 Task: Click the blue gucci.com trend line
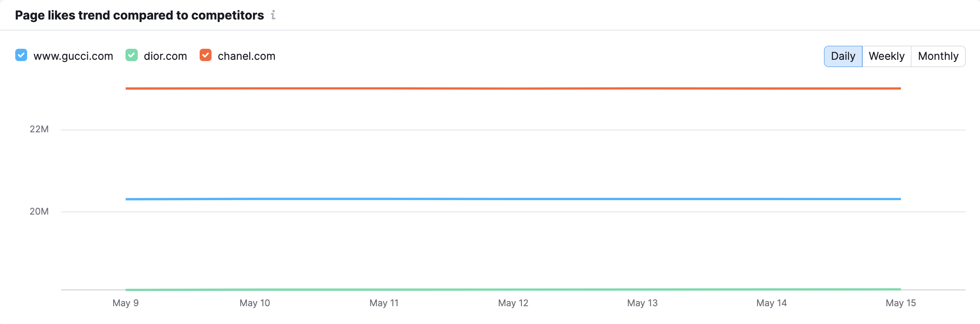[x=513, y=199]
